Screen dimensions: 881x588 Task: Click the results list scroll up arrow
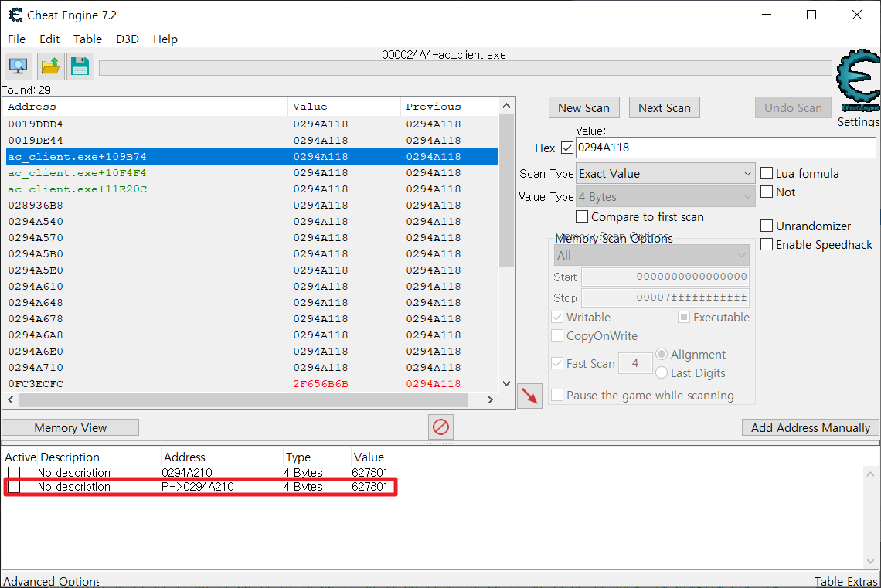click(x=506, y=106)
